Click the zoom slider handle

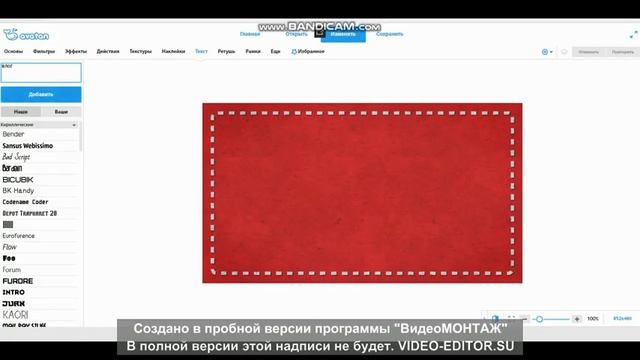click(x=539, y=319)
